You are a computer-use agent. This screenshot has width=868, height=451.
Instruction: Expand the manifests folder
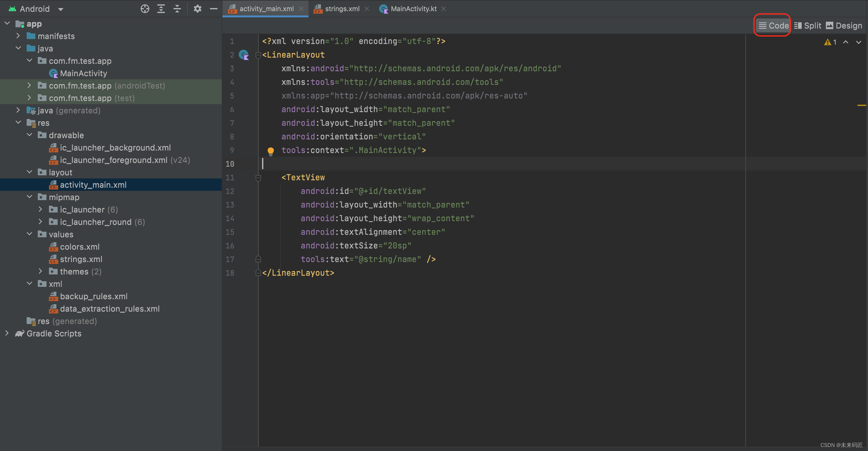(x=18, y=36)
